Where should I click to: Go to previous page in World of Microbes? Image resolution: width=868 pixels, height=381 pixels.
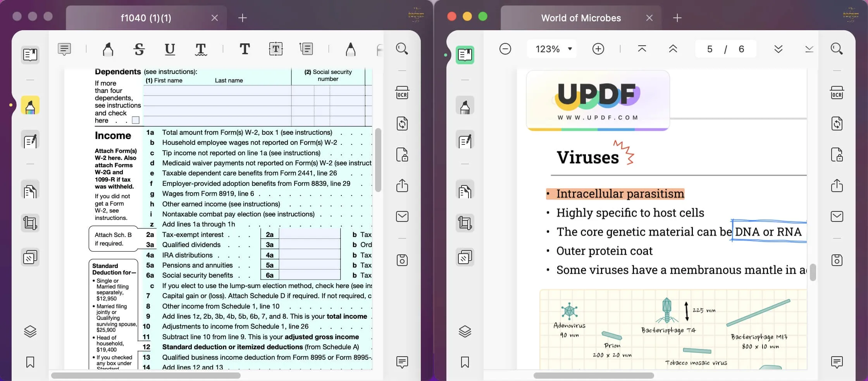coord(673,49)
